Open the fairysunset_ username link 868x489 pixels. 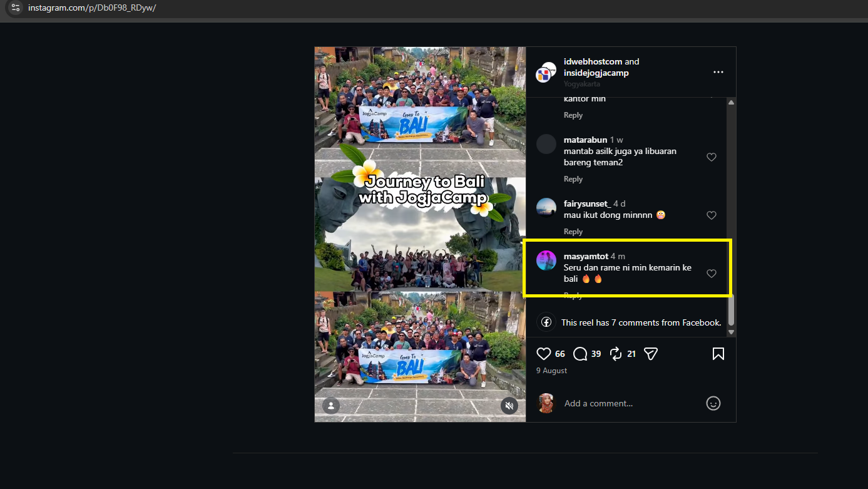[587, 203]
